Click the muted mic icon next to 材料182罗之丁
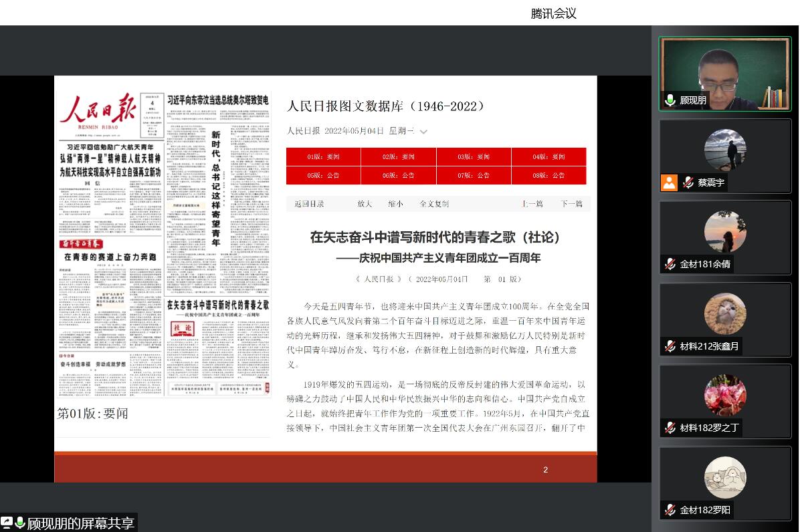This screenshot has height=532, width=800. (670, 428)
